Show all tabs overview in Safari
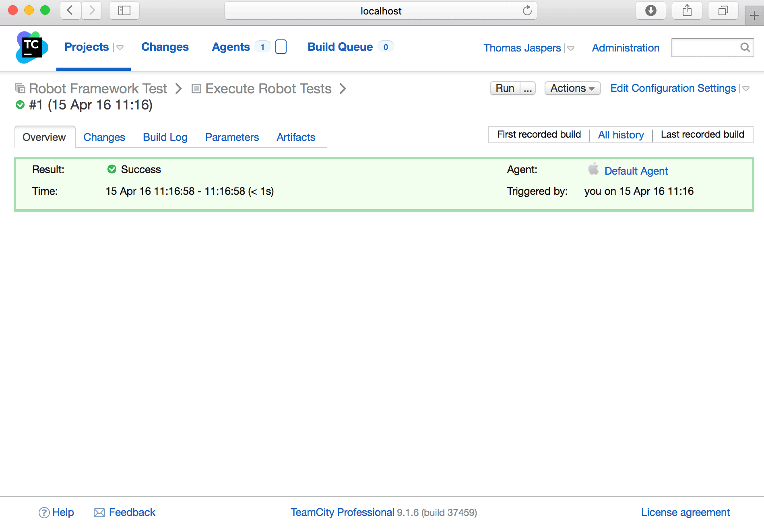 click(x=723, y=11)
